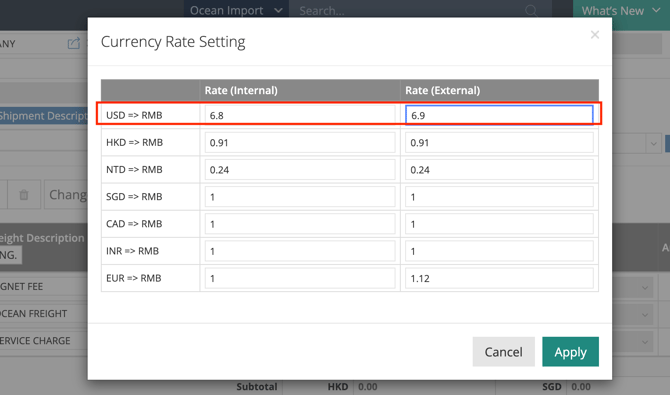
Task: Edit USD to RMB internal rate field
Action: click(300, 115)
